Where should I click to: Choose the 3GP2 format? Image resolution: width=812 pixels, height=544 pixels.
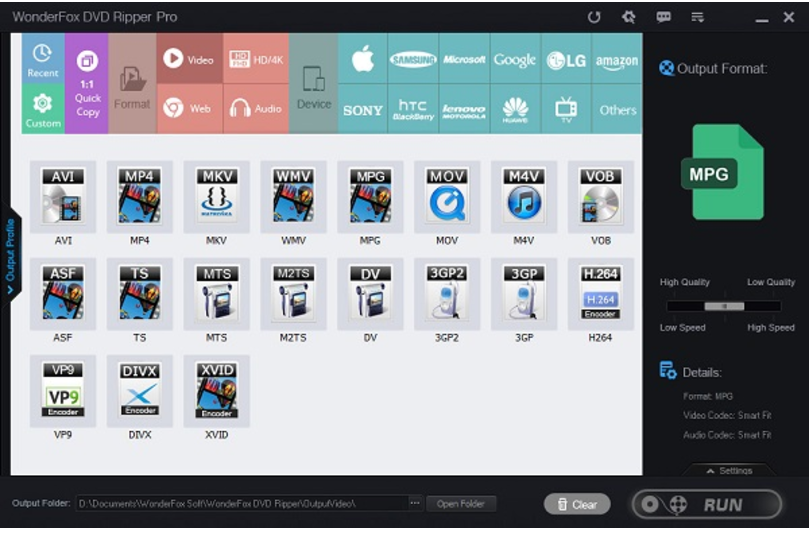pos(447,294)
